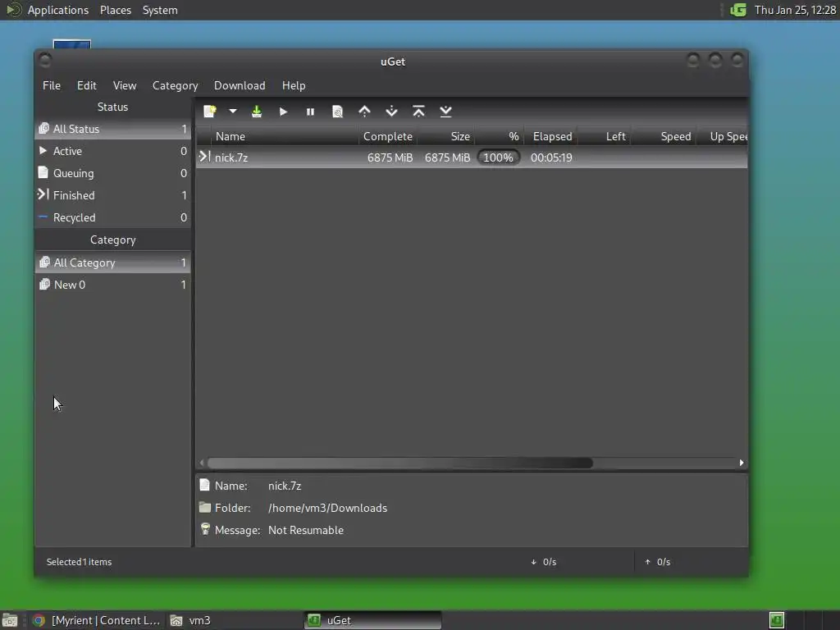Click the Move Up arrow icon
Screen dimensions: 840x630
(x=364, y=112)
